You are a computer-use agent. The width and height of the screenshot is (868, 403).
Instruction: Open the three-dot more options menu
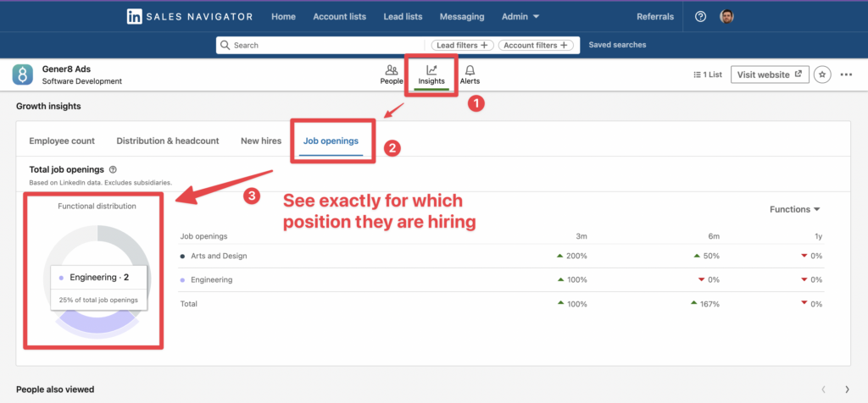click(846, 75)
